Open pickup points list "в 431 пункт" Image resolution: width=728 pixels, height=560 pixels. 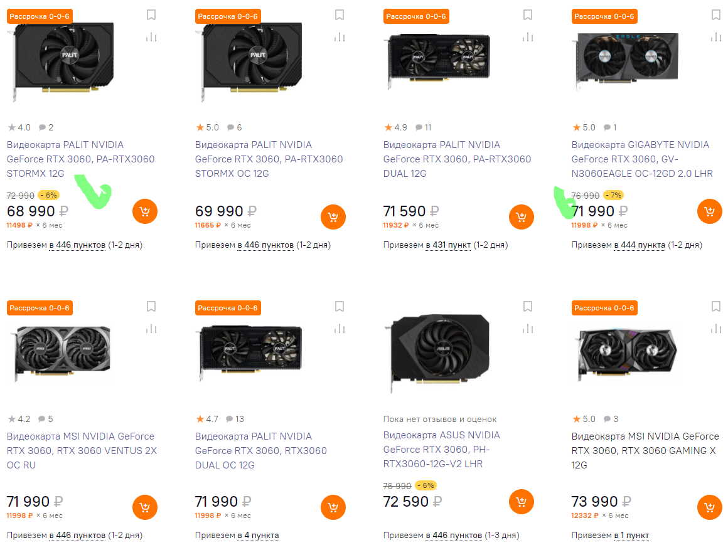[447, 245]
